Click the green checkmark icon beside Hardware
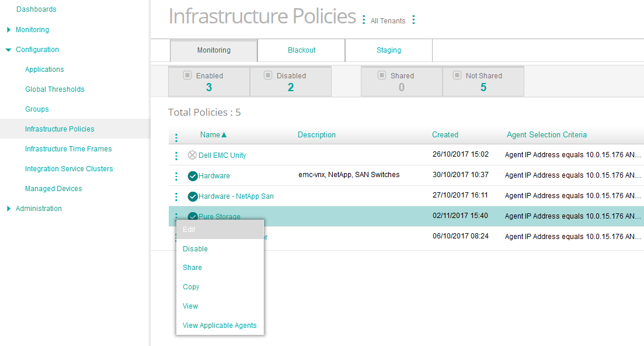Viewport: 644px width, 346px height. (193, 175)
